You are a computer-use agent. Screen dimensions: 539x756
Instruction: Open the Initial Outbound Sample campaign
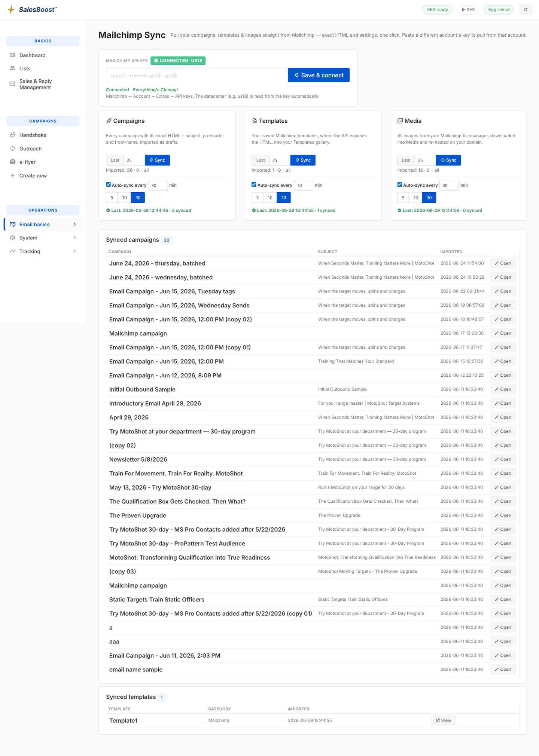(x=503, y=389)
